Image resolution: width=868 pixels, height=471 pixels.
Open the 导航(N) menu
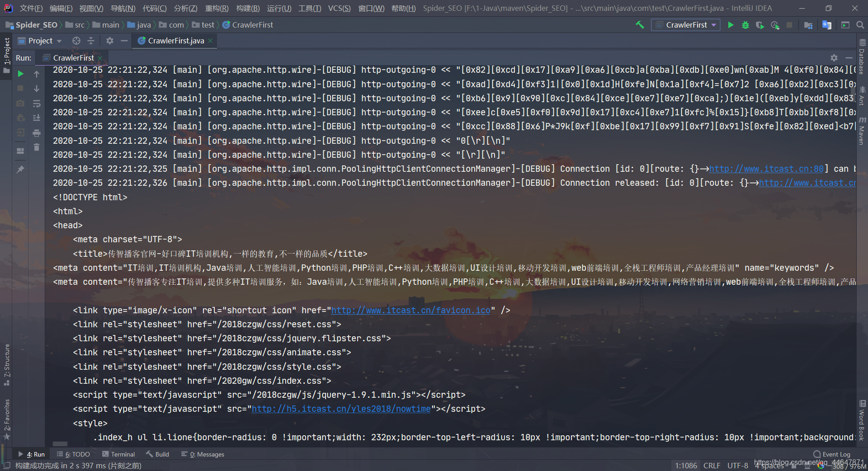[x=123, y=8]
